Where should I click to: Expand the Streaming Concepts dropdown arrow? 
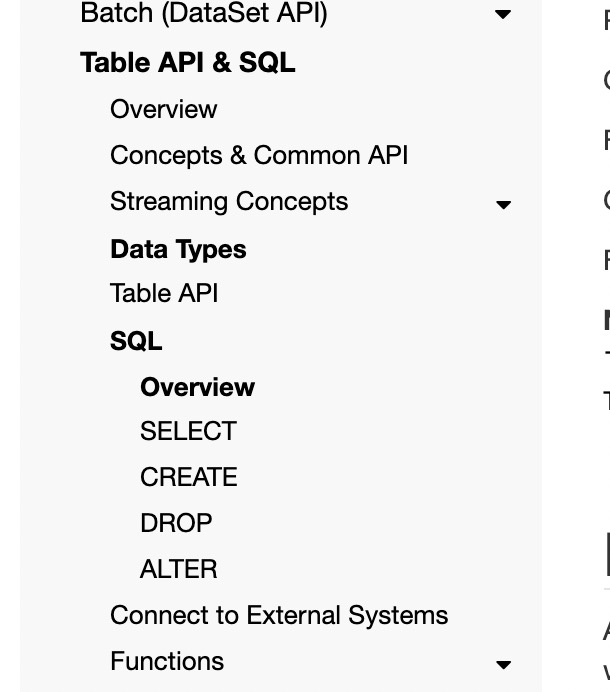click(503, 204)
